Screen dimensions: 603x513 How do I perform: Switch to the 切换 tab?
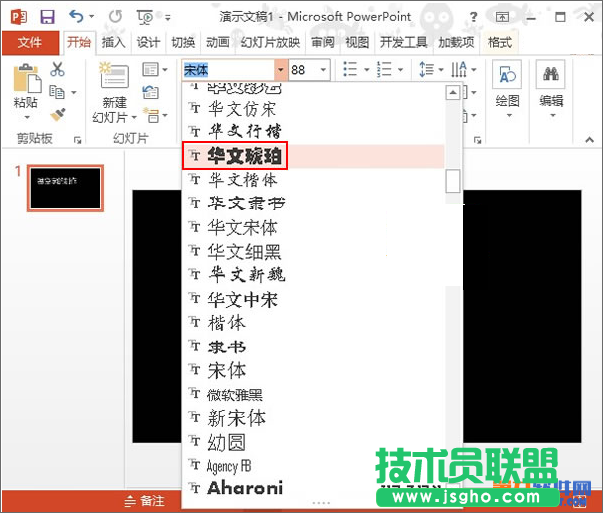pyautogui.click(x=183, y=42)
